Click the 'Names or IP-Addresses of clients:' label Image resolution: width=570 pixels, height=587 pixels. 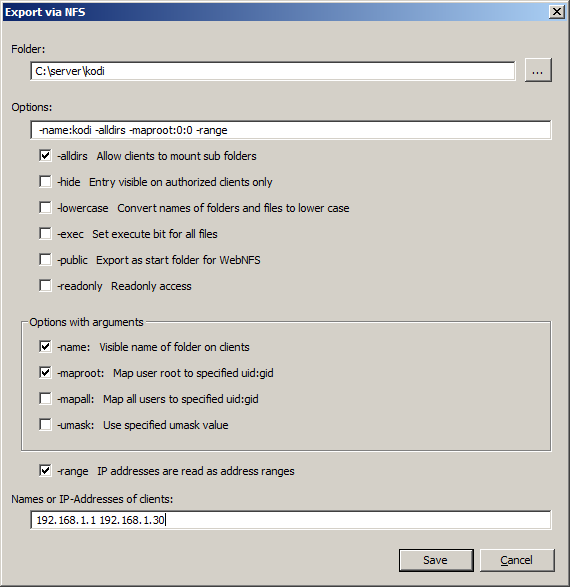click(x=92, y=499)
